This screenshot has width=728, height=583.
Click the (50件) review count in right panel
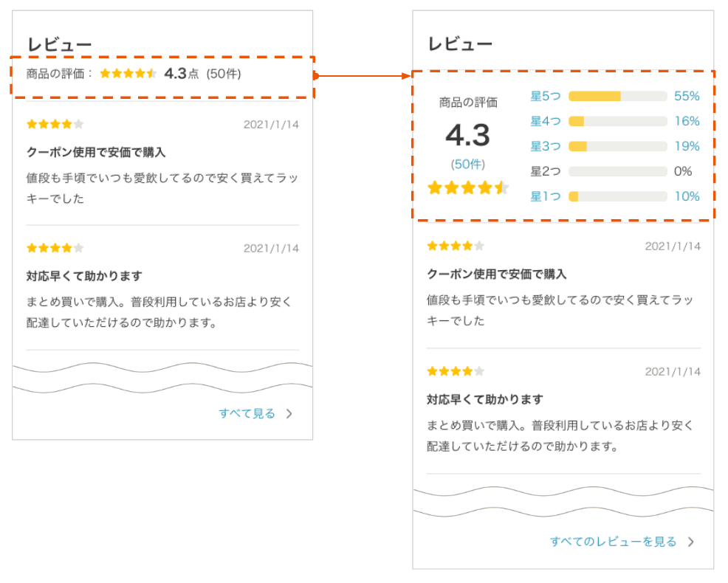tap(468, 164)
